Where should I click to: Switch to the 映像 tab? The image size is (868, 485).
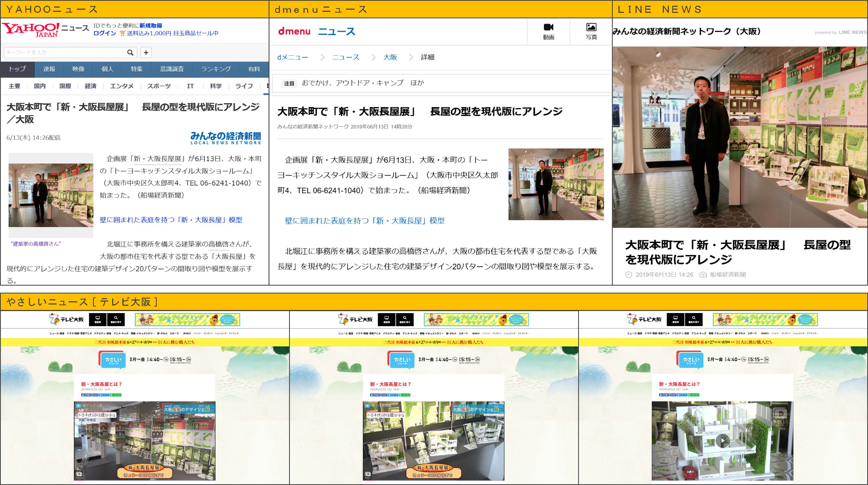pyautogui.click(x=78, y=69)
